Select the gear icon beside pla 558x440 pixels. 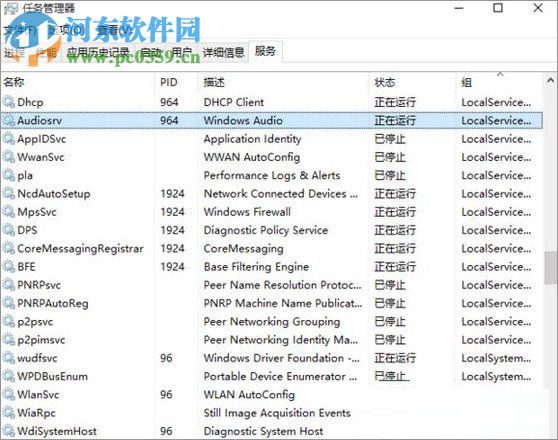(x=9, y=175)
